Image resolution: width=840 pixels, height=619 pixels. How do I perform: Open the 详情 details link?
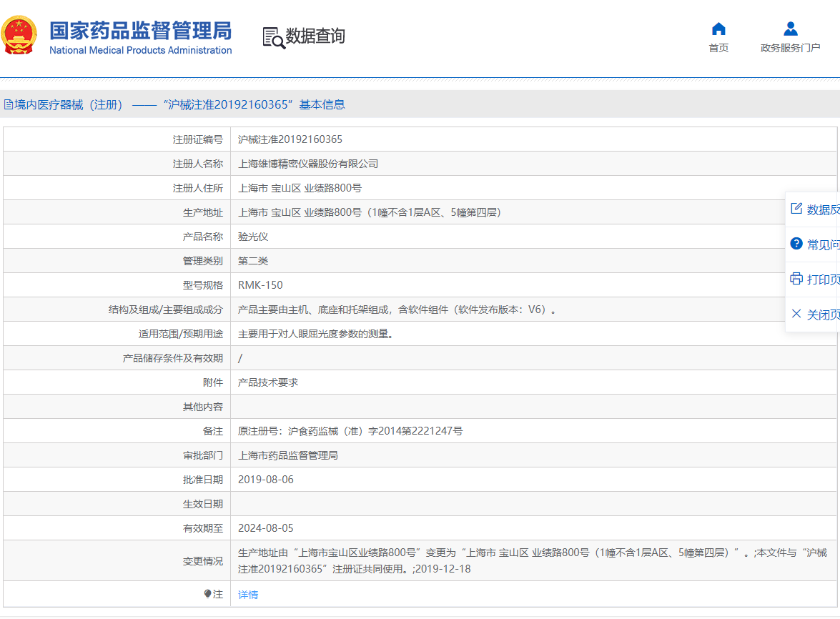pyautogui.click(x=248, y=595)
